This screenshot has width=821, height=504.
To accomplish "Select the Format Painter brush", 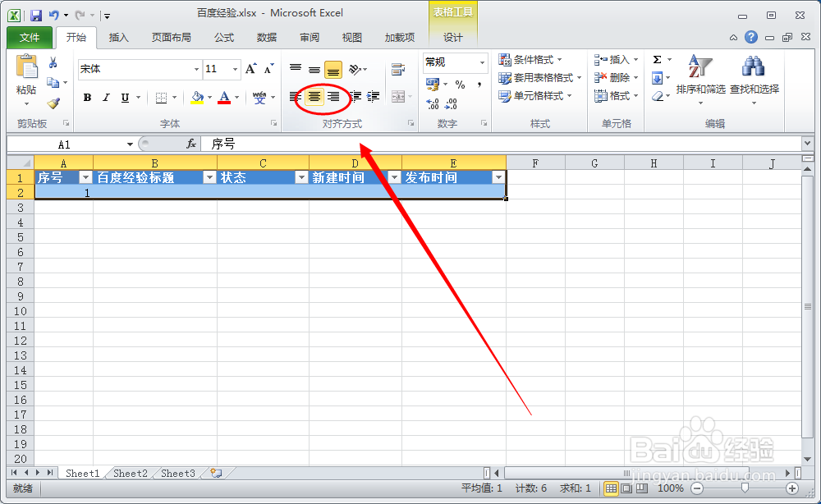I will (53, 103).
